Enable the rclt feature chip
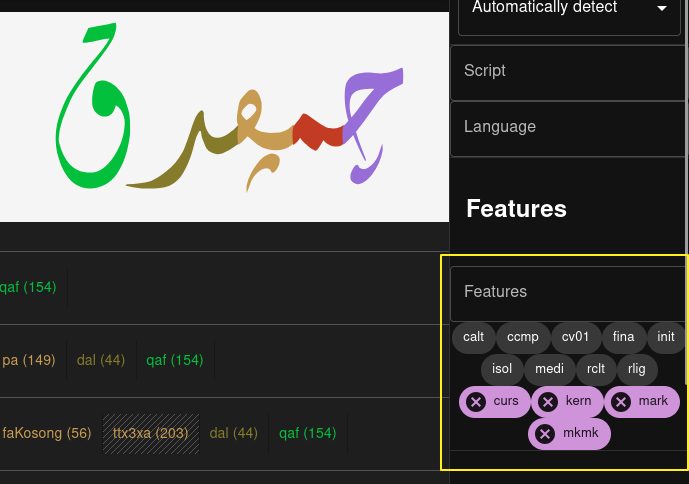The image size is (689, 484). click(x=595, y=370)
